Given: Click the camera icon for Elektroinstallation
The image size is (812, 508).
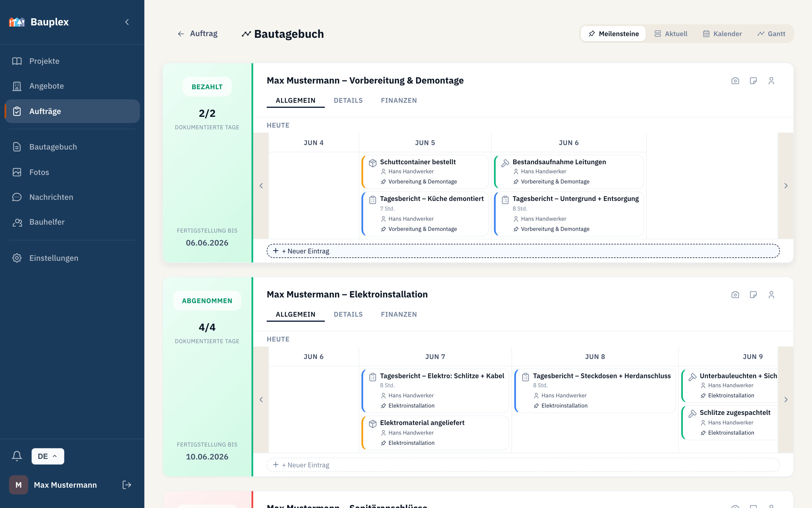Looking at the screenshot, I should [735, 295].
